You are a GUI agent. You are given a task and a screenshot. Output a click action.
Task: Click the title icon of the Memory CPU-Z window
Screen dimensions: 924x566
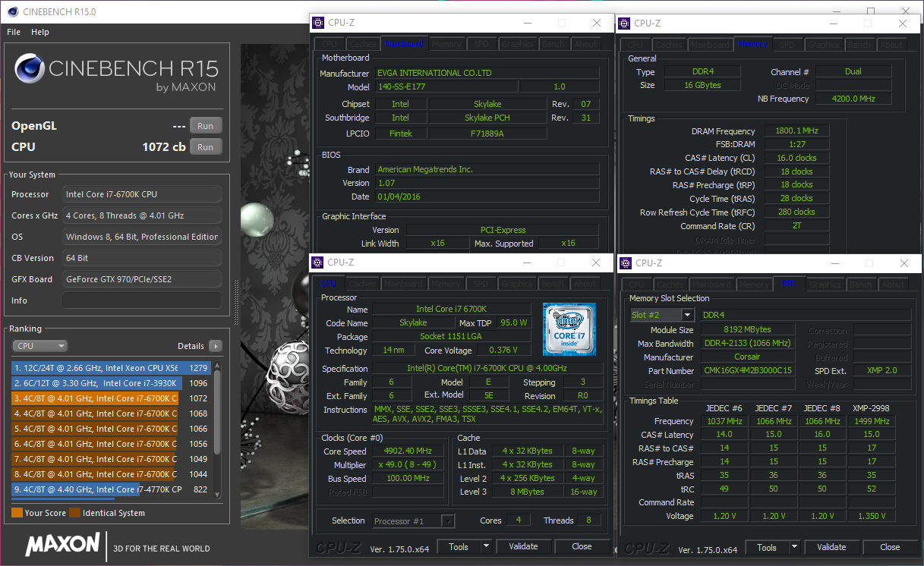point(625,24)
